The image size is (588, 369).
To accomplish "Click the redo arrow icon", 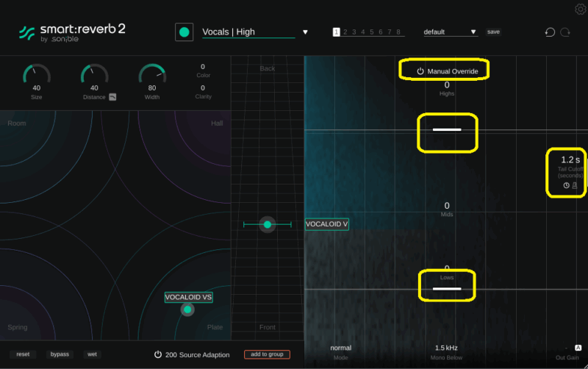I will point(565,32).
